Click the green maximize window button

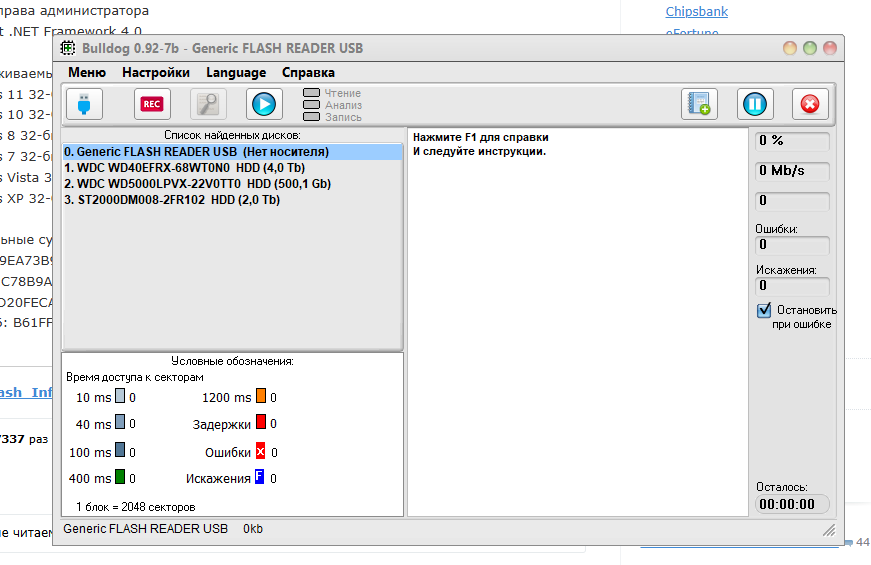(x=810, y=48)
